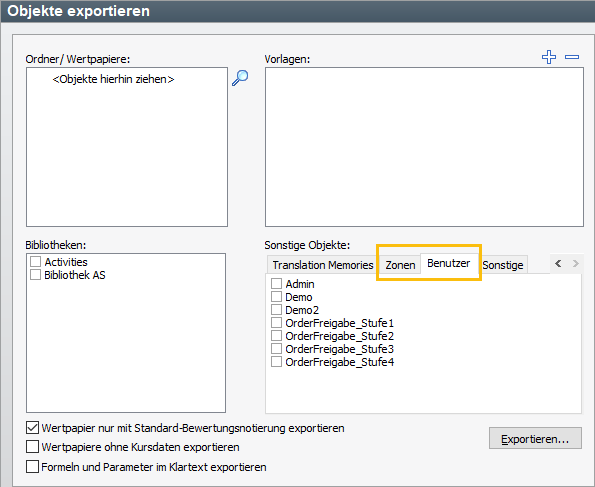
Task: Check the Activities library checkbox
Action: click(35, 262)
